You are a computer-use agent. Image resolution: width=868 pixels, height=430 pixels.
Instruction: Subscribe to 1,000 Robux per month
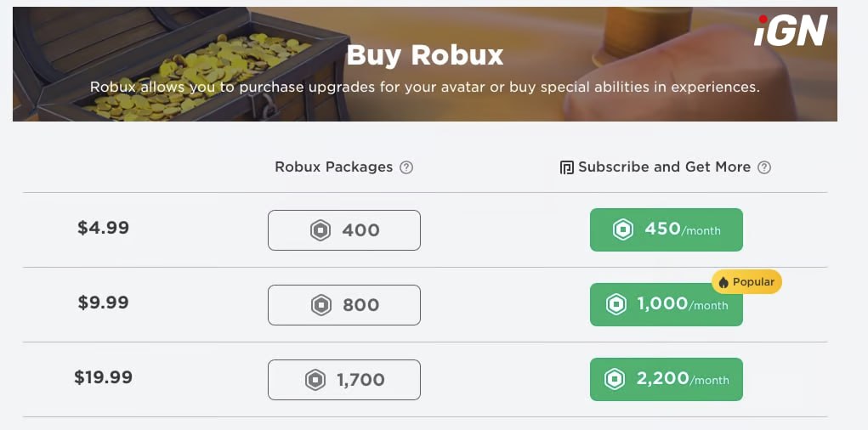click(x=666, y=305)
